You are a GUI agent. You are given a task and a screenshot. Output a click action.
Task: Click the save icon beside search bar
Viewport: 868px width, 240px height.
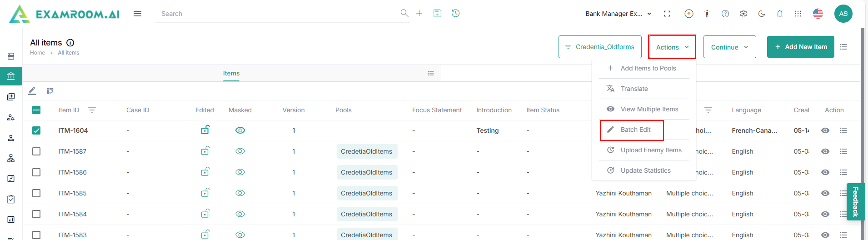tap(437, 14)
